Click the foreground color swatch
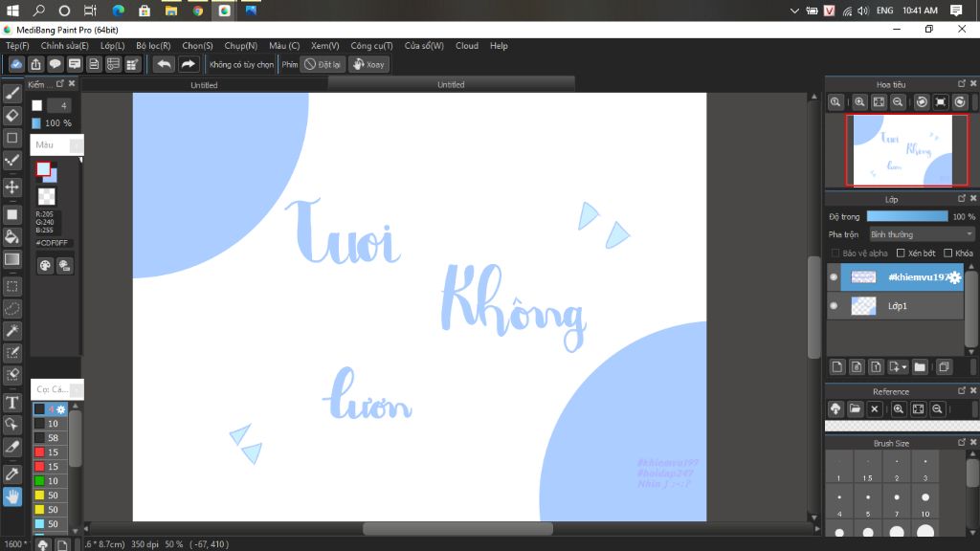 tap(43, 168)
